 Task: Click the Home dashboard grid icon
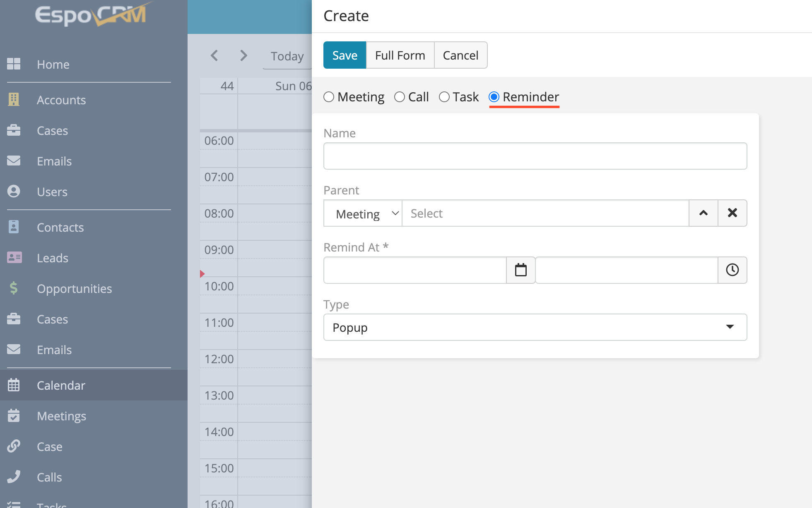click(14, 64)
